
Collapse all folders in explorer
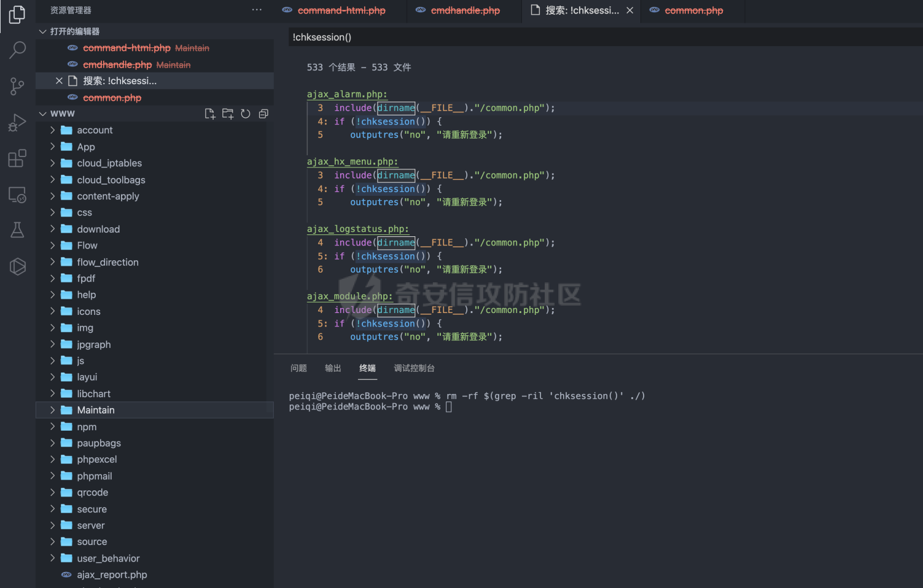(263, 114)
